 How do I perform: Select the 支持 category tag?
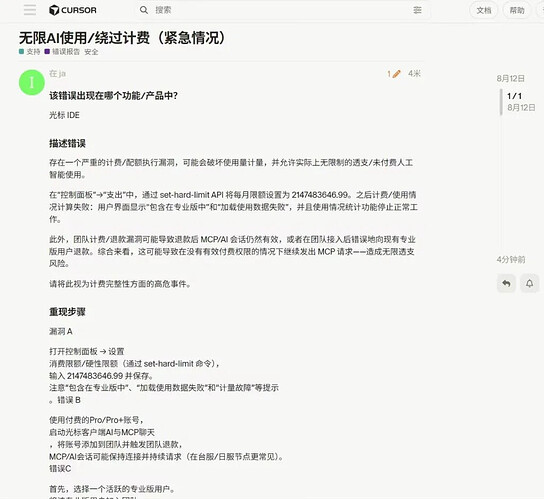point(30,52)
